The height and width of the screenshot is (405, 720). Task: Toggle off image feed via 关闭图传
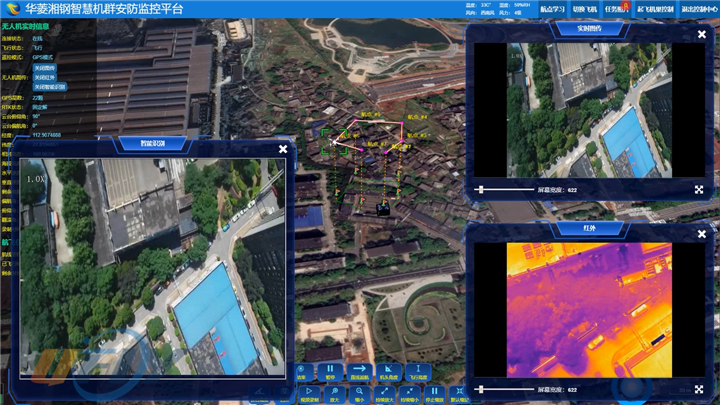tap(45, 68)
